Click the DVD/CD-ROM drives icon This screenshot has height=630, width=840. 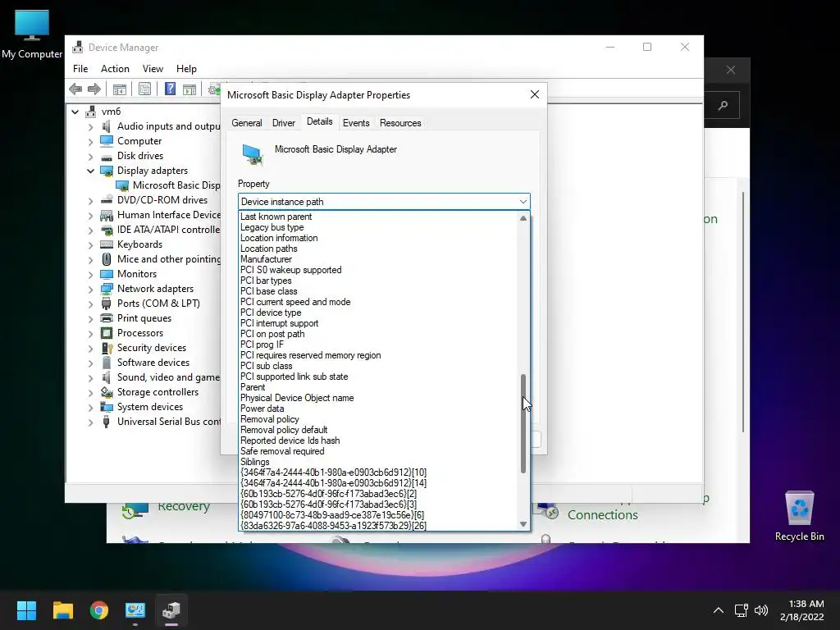107,200
